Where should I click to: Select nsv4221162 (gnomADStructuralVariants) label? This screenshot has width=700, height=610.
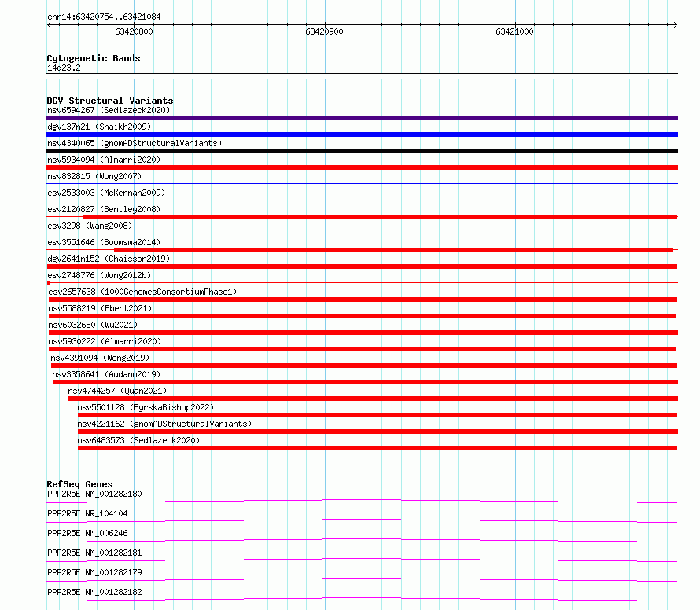point(164,424)
